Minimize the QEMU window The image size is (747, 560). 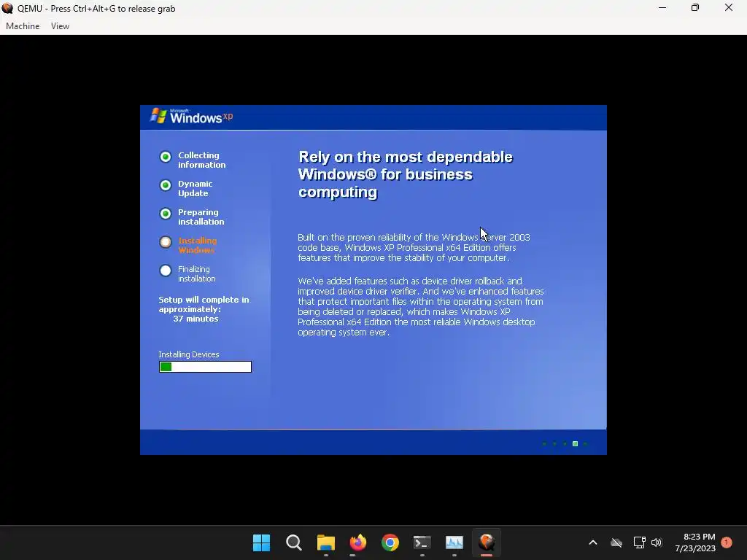tap(662, 8)
